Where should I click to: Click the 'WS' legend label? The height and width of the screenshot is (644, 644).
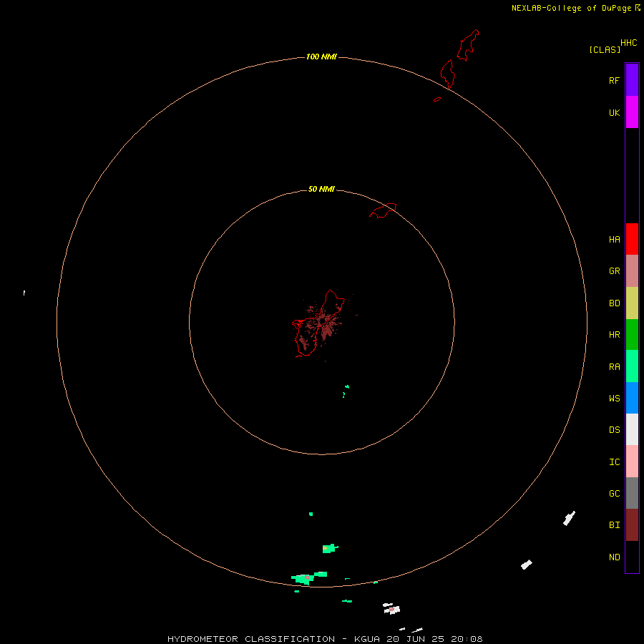[x=614, y=399]
